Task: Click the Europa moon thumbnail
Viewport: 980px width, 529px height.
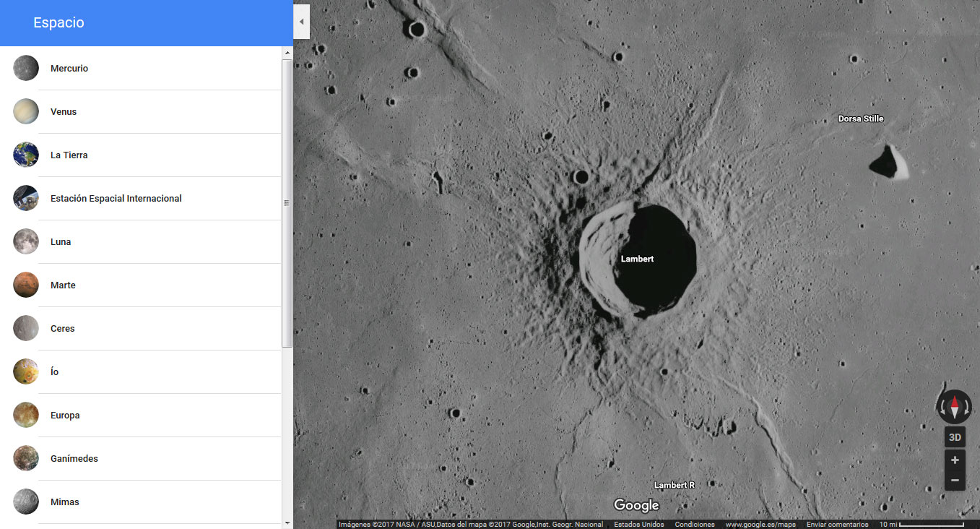Action: click(x=26, y=415)
